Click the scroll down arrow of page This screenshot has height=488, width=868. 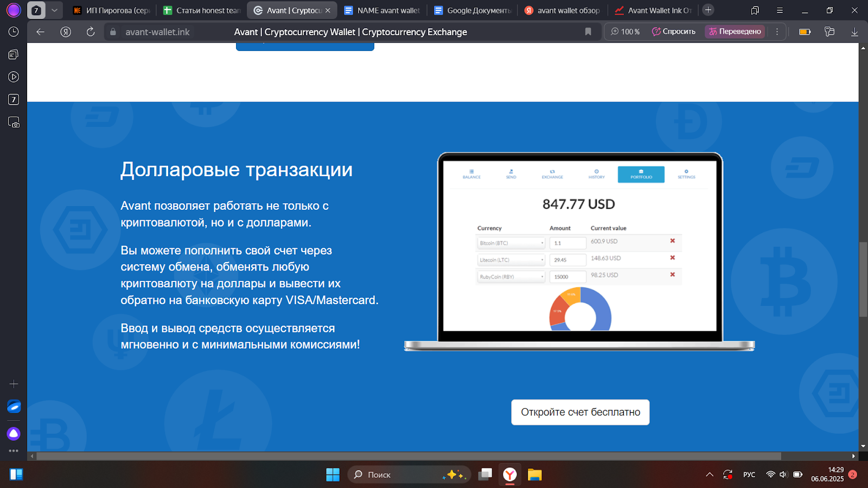click(863, 446)
